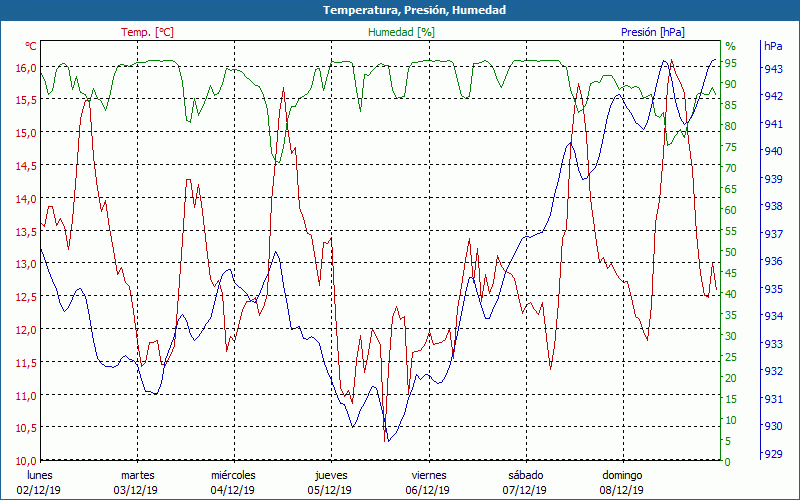The height and width of the screenshot is (500, 800).
Task: Click the 933 pressure axis value
Action: tap(773, 344)
